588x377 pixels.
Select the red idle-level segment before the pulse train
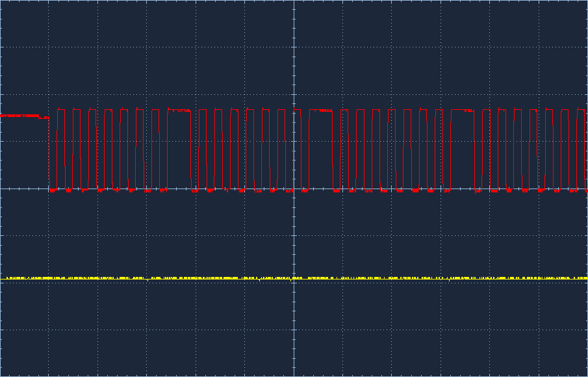point(25,116)
